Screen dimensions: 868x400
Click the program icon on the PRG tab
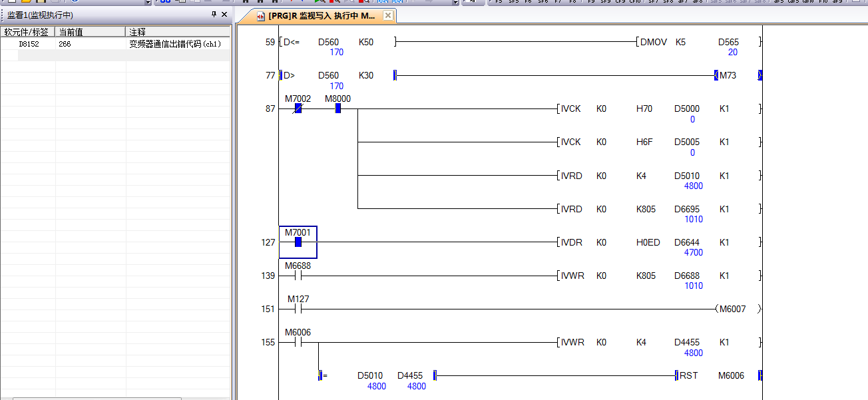(260, 15)
